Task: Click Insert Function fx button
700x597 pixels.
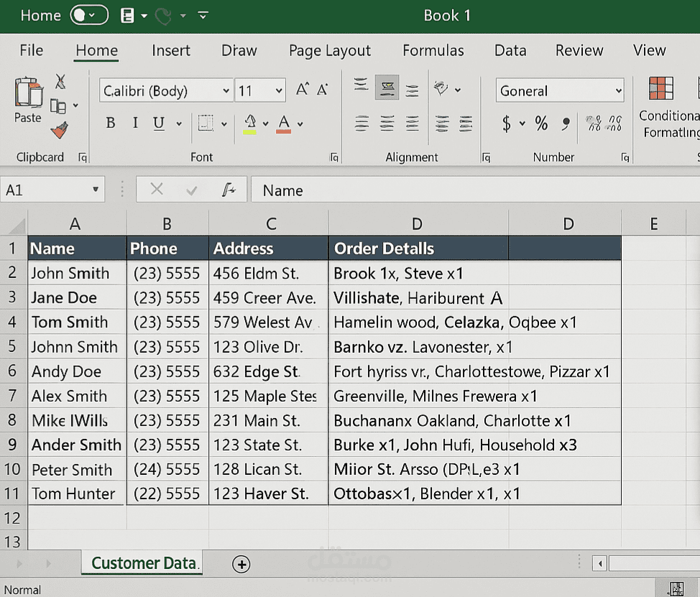Action: point(229,190)
